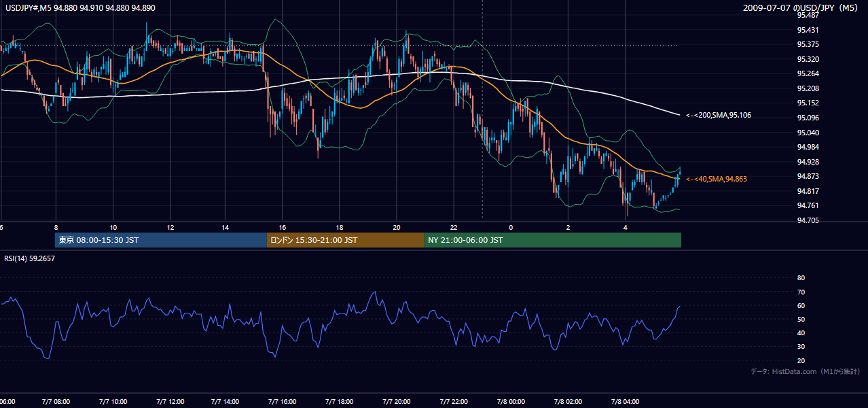
Task: Click price axis value 95.208
Action: [809, 88]
